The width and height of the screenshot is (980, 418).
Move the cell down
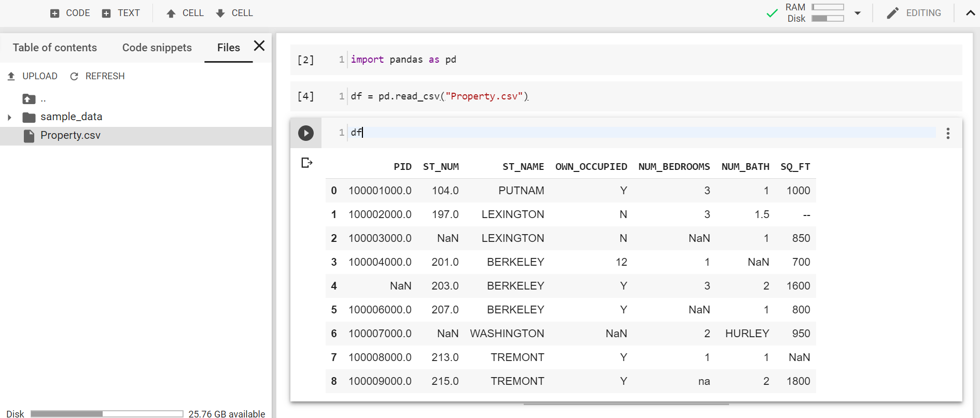click(234, 13)
